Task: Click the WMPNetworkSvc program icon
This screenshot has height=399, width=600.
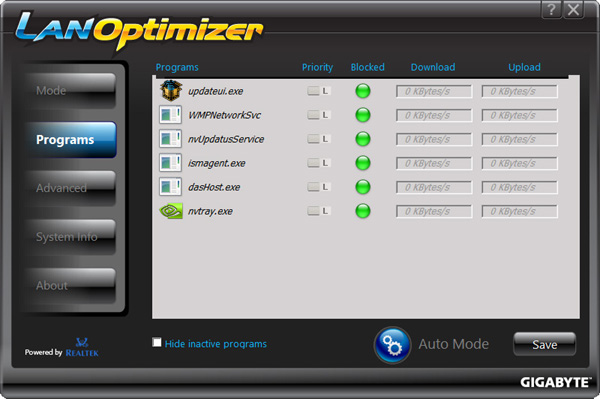Action: pyautogui.click(x=170, y=115)
